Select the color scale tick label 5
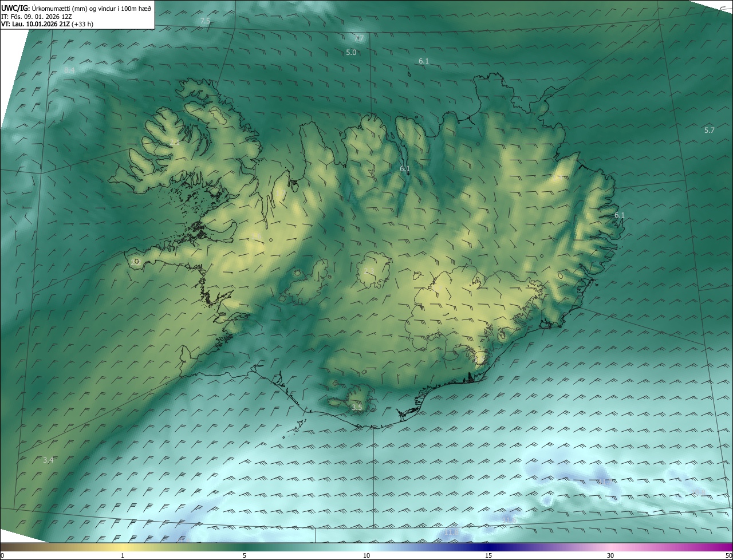Viewport: 733px width, 560px height. point(245,555)
